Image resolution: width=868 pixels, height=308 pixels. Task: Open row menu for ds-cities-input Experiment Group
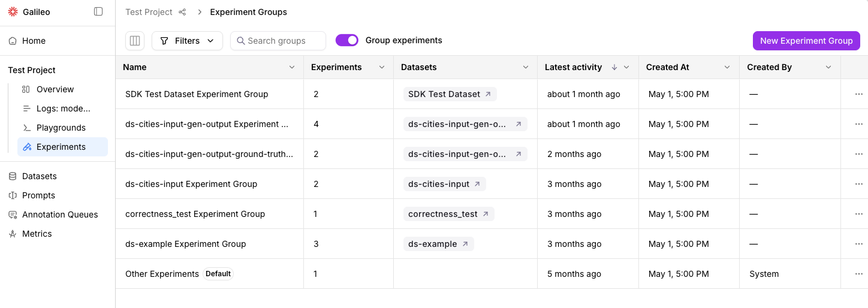pyautogui.click(x=858, y=184)
